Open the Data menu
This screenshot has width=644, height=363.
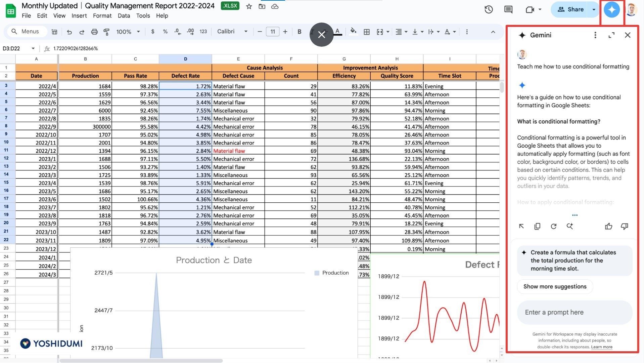coord(124,15)
